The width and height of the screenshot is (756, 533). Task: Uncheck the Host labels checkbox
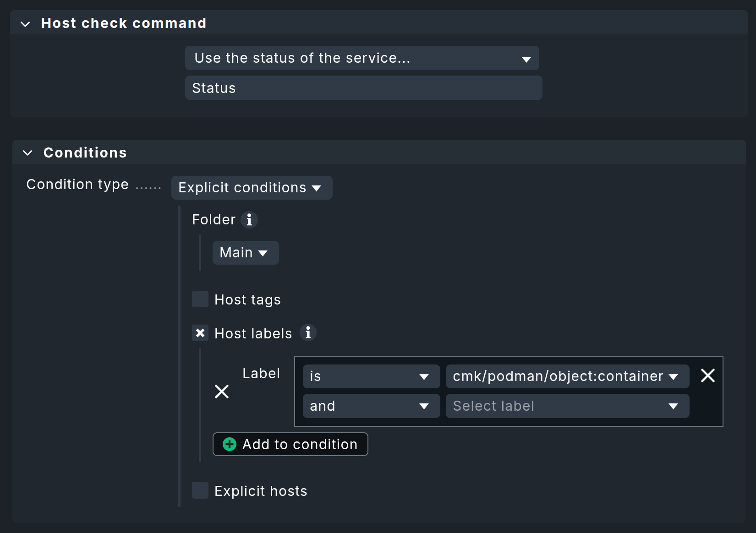[200, 333]
